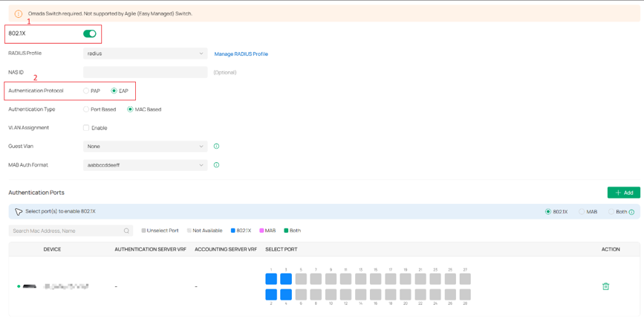644x325 pixels.
Task: Select the MAB port mode radio
Action: point(582,212)
